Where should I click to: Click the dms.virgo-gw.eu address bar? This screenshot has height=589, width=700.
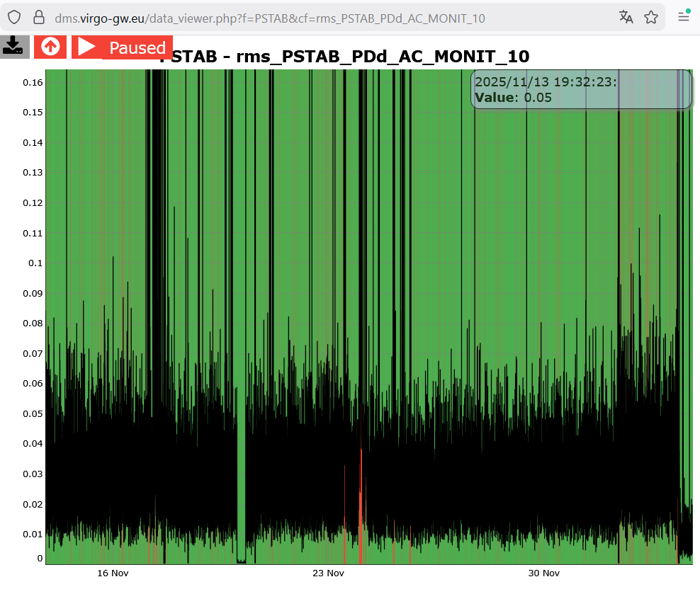click(x=283, y=18)
